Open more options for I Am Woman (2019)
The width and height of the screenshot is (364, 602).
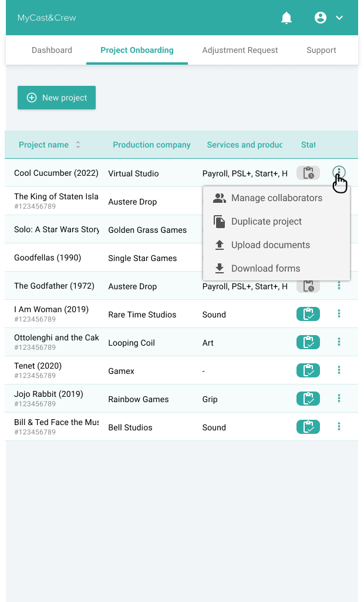(339, 314)
